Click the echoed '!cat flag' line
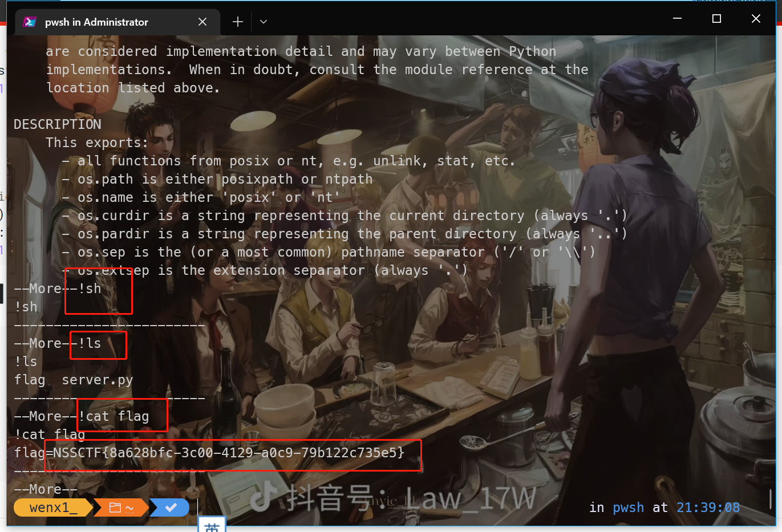The image size is (782, 532). tap(50, 434)
